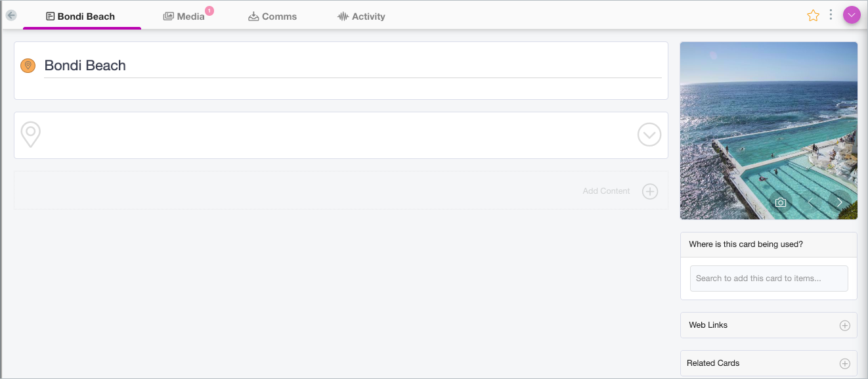868x379 pixels.
Task: Click the Add Content plus icon
Action: tap(650, 191)
